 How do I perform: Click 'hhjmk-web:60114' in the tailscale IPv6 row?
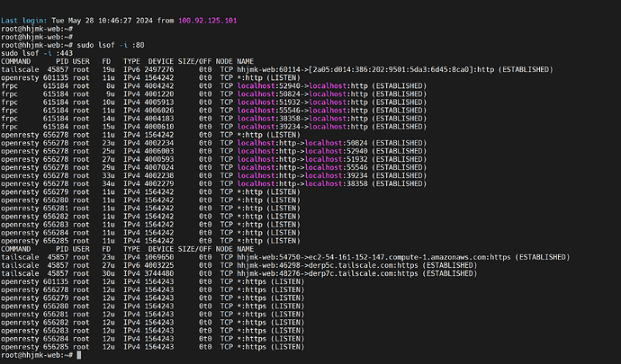coord(268,69)
